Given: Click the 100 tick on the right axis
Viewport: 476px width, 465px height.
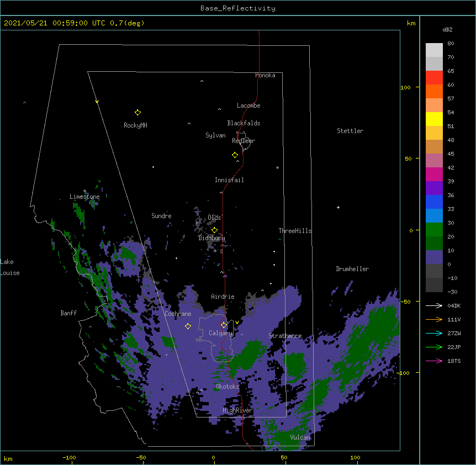Looking at the screenshot, I should 405,87.
